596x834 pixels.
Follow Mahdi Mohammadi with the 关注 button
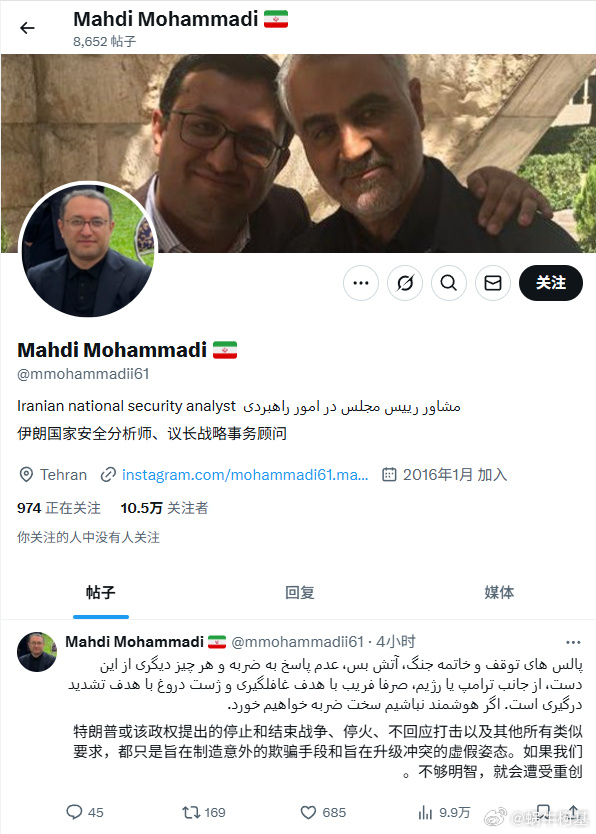click(x=551, y=283)
